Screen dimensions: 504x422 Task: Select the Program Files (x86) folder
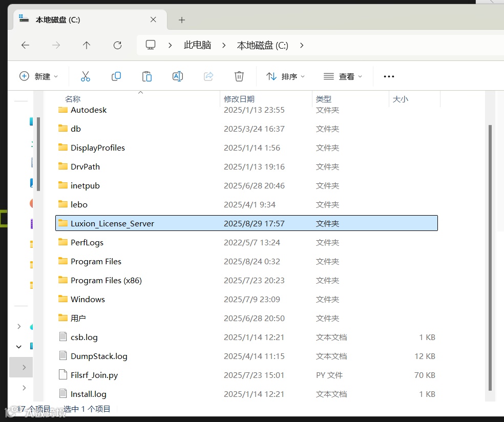coord(246,280)
